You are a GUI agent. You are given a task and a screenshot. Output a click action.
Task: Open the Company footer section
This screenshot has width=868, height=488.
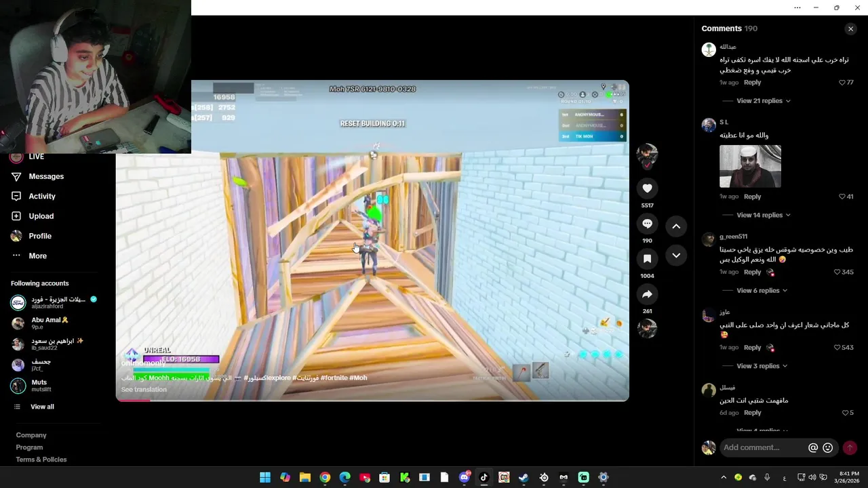click(x=31, y=435)
